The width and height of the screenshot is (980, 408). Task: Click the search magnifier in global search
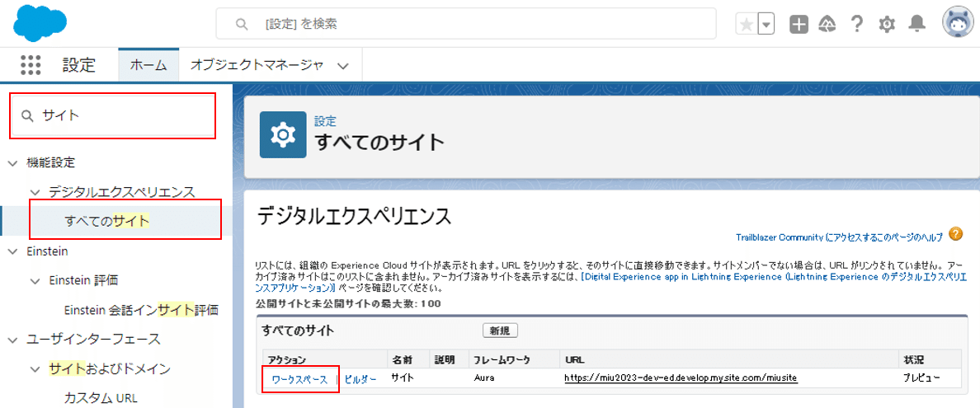[x=241, y=25]
